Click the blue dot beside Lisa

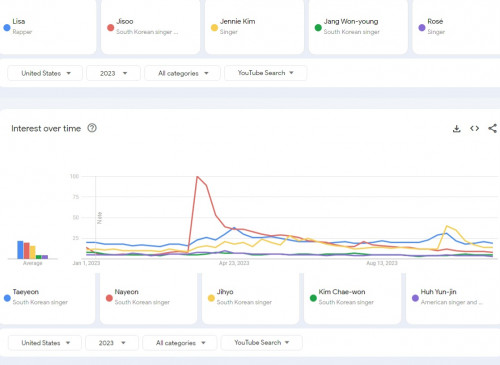point(7,28)
